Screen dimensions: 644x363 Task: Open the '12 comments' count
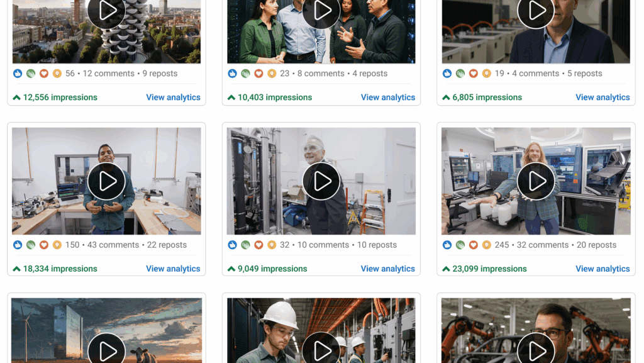(108, 74)
